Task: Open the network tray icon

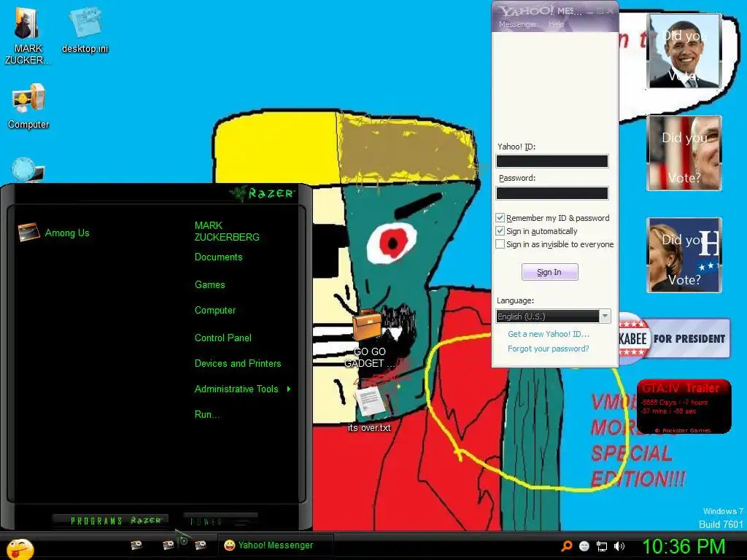Action: point(602,546)
